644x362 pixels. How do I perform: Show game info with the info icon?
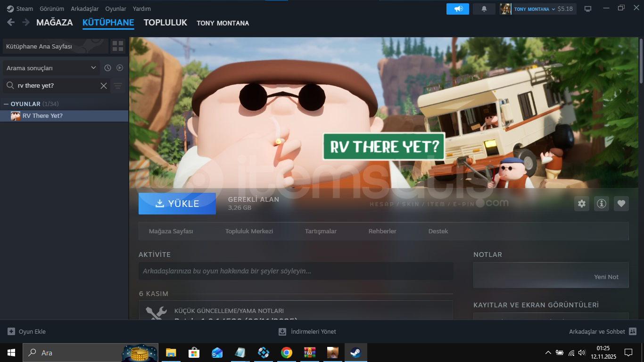click(x=602, y=204)
